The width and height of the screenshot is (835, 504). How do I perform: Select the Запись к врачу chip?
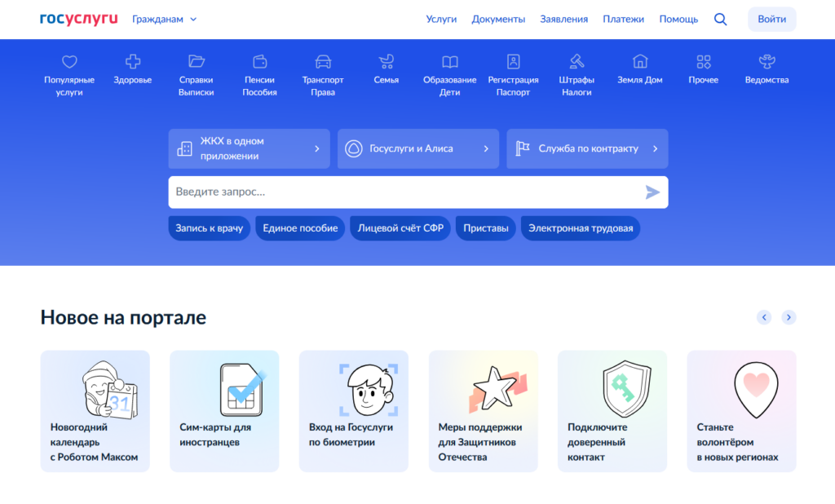[210, 228]
